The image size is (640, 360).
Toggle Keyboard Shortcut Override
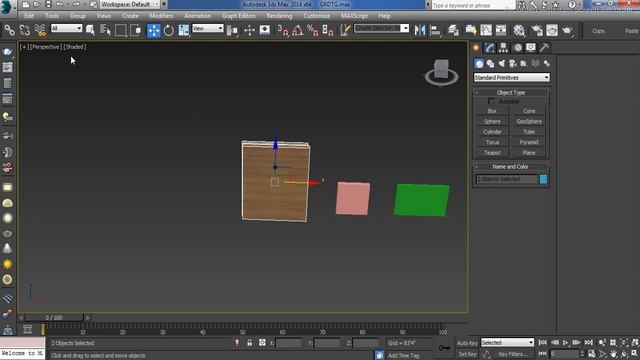pos(264,30)
